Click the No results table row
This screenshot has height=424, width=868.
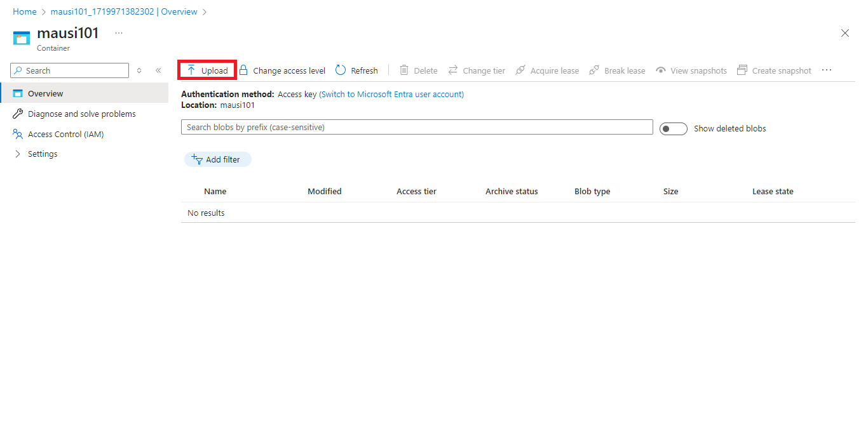pos(518,213)
